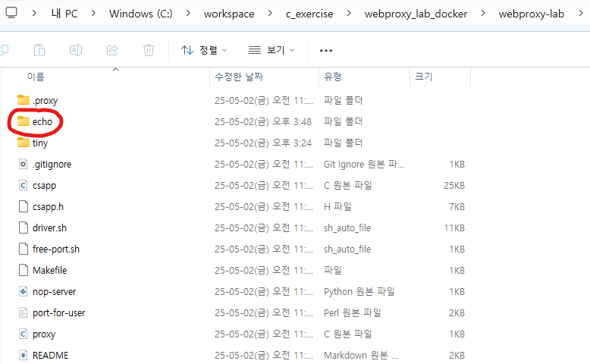Sort by 유형 column header
Screen dimensions: 590x364
coord(333,77)
